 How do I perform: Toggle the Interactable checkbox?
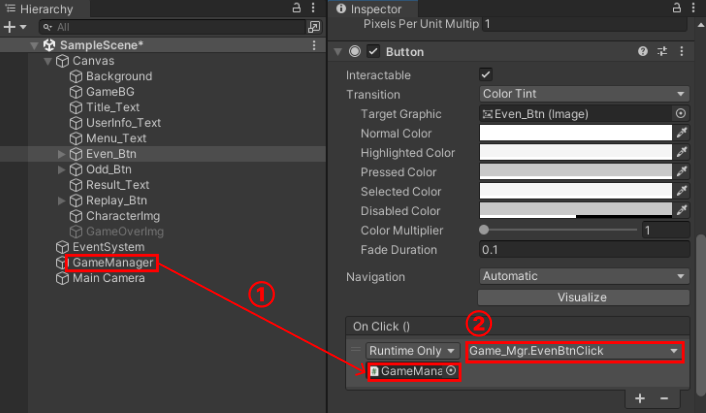(x=485, y=74)
